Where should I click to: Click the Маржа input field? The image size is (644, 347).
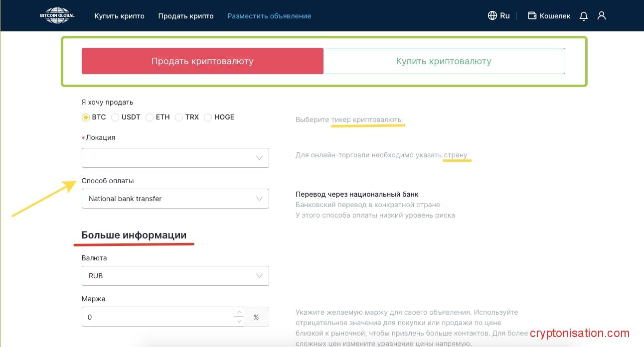click(157, 317)
